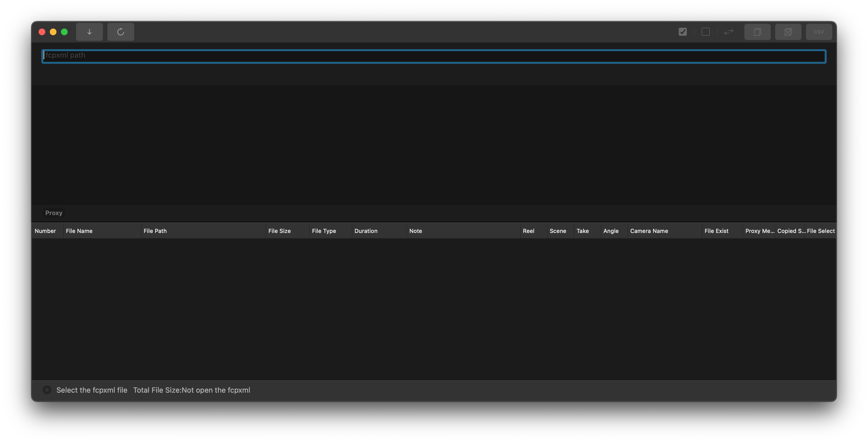Screen dimensions: 868x443
Task: Click the Camera Name column header
Action: click(649, 231)
